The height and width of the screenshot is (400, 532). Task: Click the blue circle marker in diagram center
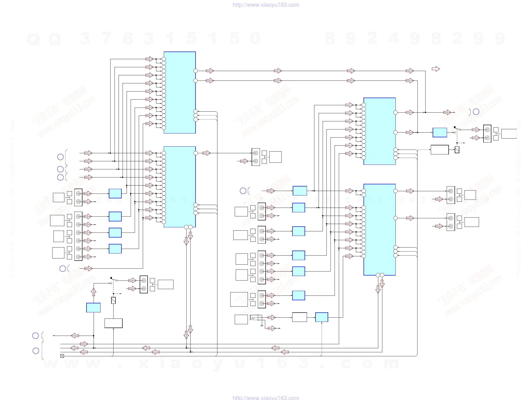pos(243,191)
